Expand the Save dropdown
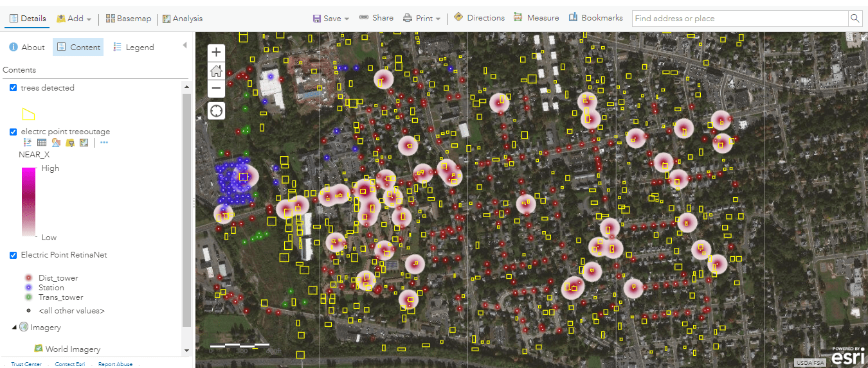 [x=330, y=19]
